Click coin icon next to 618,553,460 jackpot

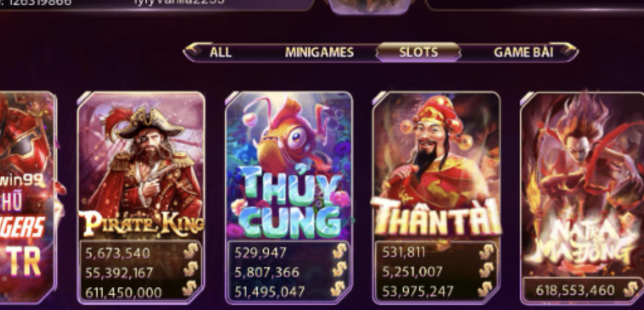[x=630, y=289]
